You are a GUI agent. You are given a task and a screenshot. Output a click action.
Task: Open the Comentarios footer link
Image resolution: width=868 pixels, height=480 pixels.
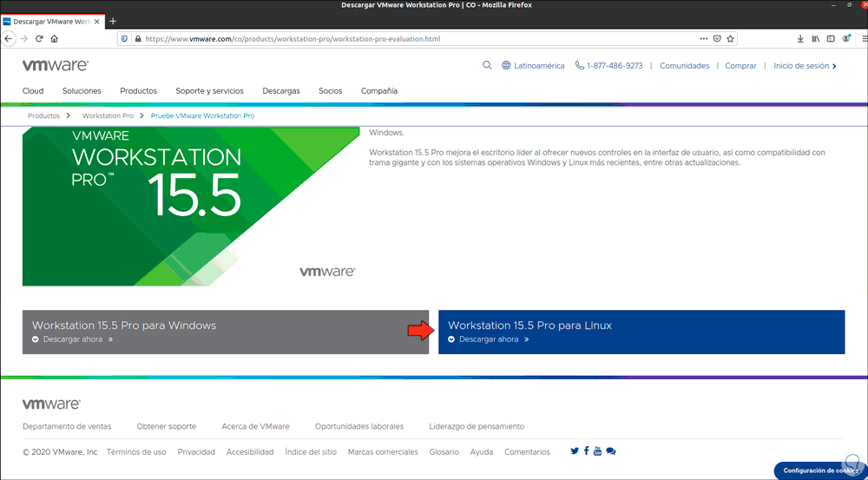click(x=527, y=451)
